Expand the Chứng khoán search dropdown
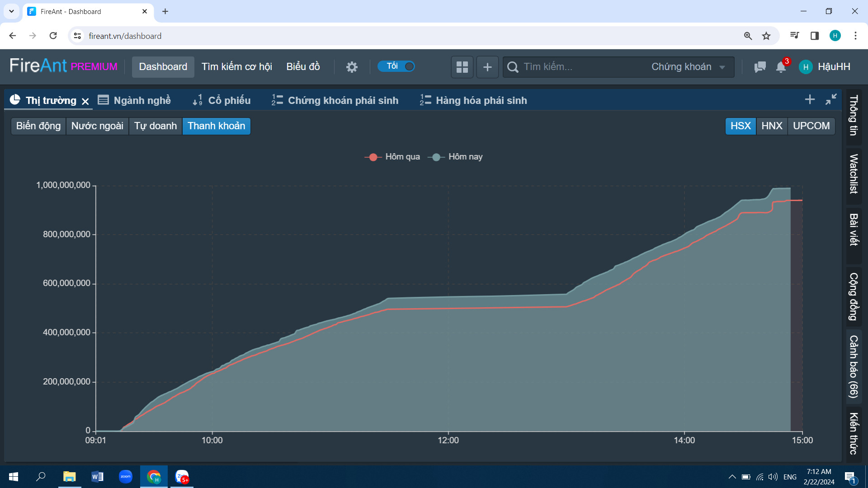 [x=688, y=67]
